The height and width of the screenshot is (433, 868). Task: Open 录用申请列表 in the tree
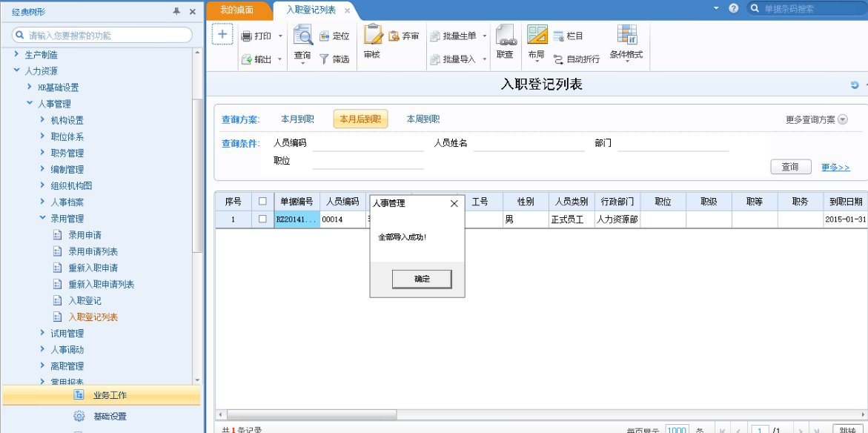[93, 251]
